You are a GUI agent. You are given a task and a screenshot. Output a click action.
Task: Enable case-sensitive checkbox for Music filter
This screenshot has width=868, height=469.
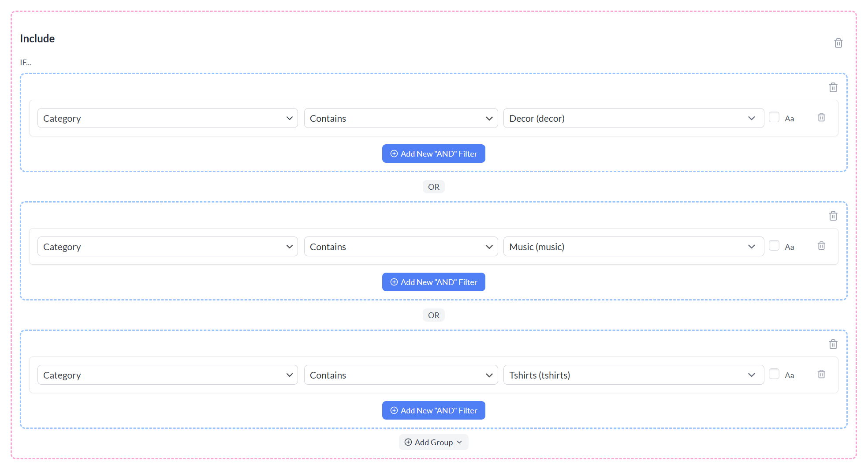click(774, 245)
